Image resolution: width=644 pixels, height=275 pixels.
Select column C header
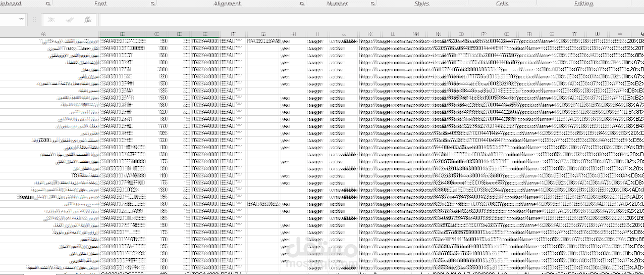[x=157, y=34]
